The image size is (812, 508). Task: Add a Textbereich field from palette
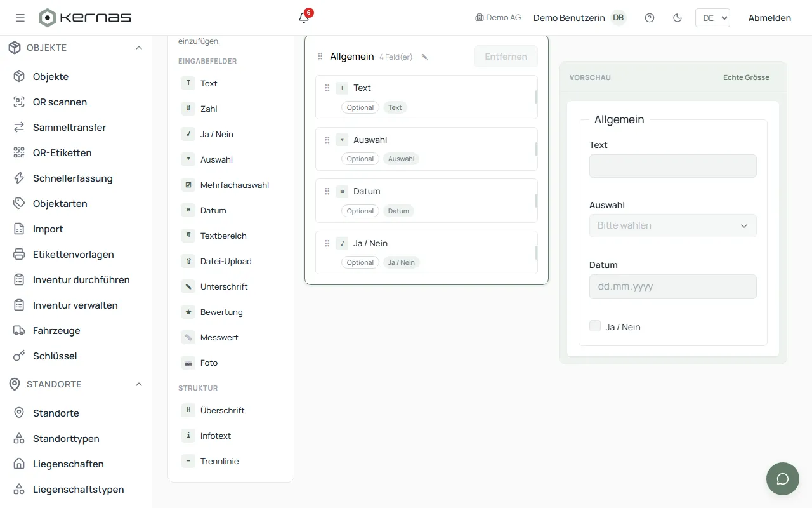tap(231, 236)
